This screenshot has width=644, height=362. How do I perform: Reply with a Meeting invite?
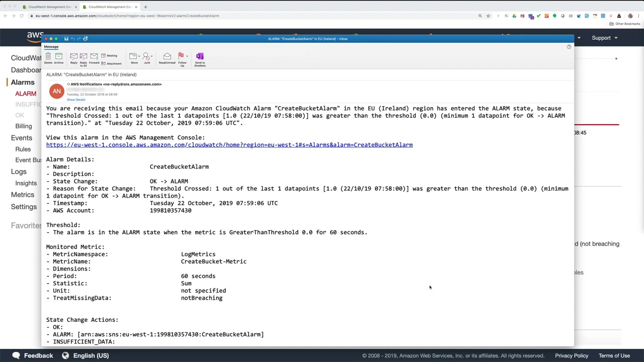pyautogui.click(x=109, y=56)
